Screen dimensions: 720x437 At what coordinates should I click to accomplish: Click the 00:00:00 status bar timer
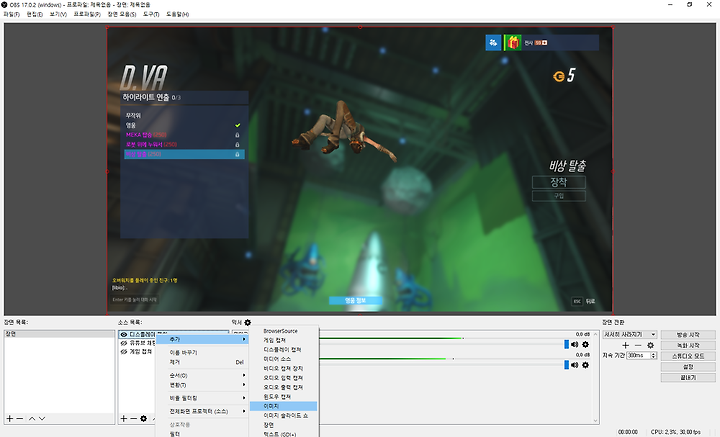[628, 432]
